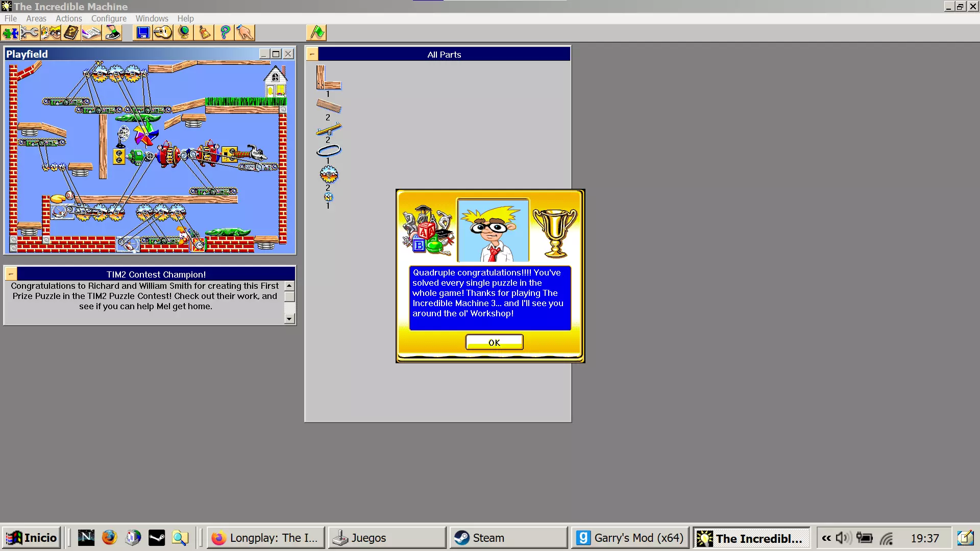
Task: Switch to the Steam taskbar button
Action: point(508,538)
